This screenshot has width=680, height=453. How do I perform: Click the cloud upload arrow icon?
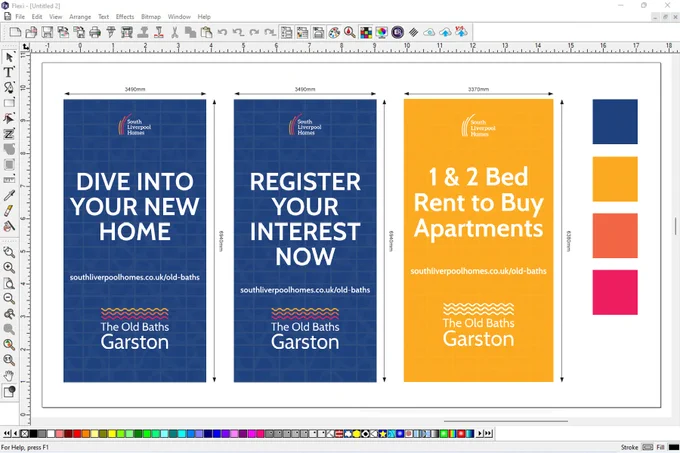tap(445, 32)
